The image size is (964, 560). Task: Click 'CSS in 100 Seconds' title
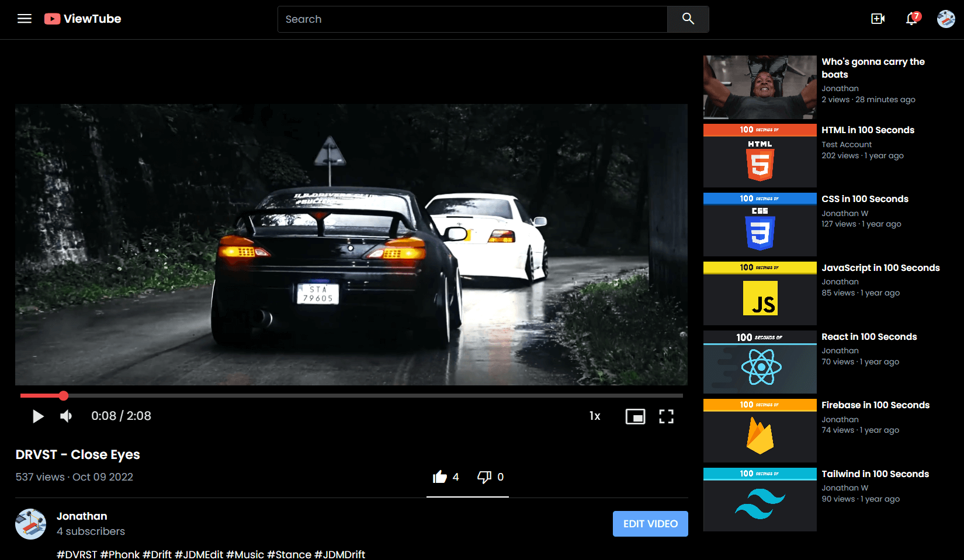coord(865,199)
